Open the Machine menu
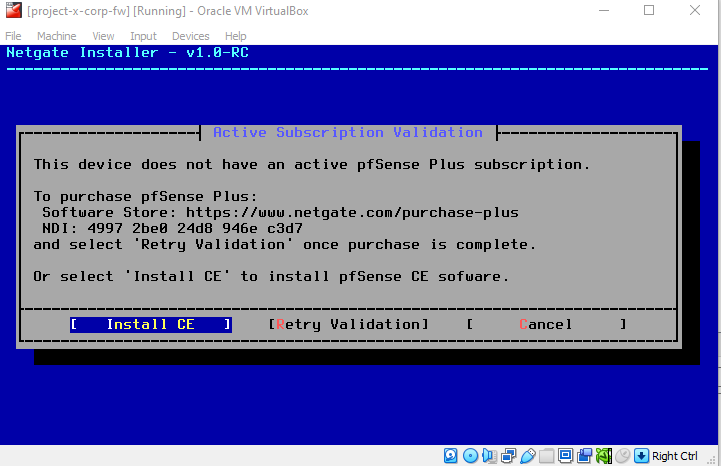The width and height of the screenshot is (721, 466). (x=56, y=36)
